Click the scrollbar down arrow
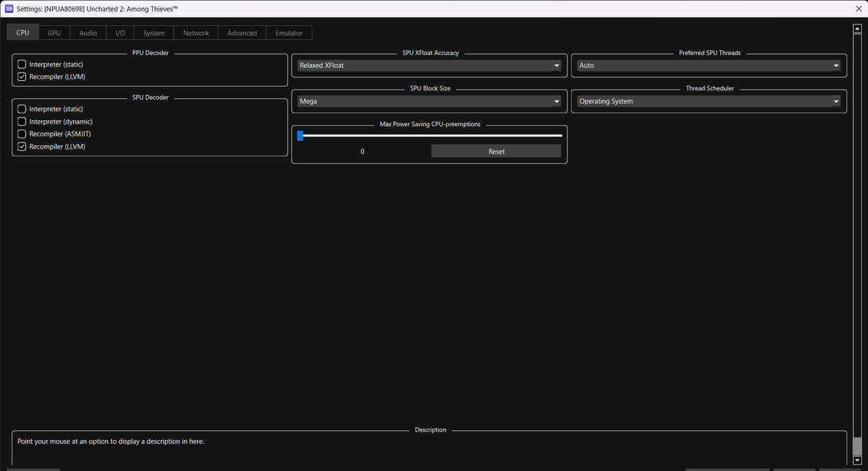Screen dimensions: 868x471 coord(857,461)
